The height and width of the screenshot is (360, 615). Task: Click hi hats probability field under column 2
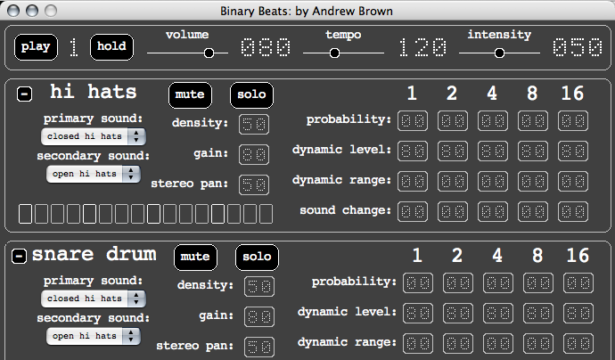pyautogui.click(x=453, y=121)
